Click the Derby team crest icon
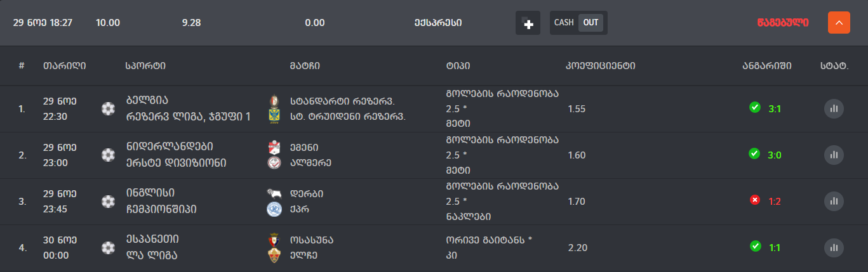The width and height of the screenshot is (868, 272). [x=274, y=193]
